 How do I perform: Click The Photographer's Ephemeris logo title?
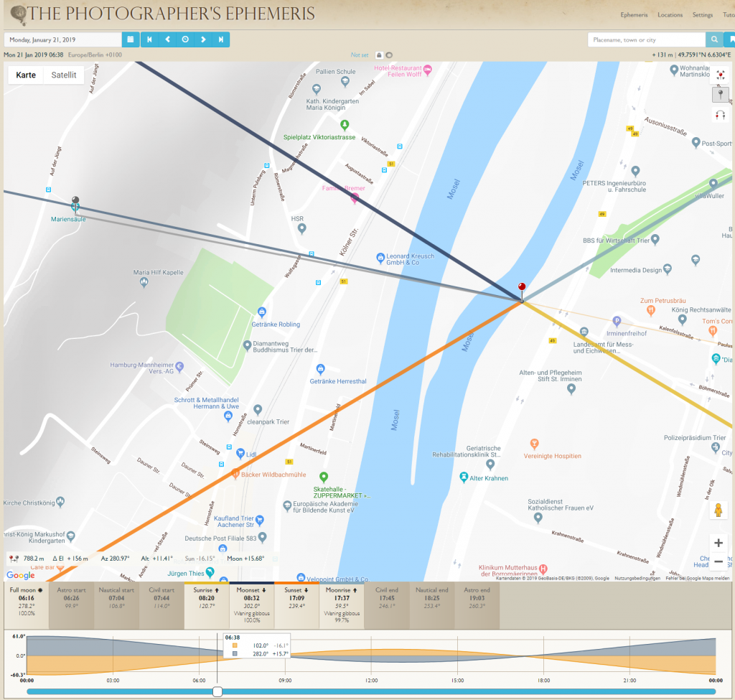pos(162,14)
